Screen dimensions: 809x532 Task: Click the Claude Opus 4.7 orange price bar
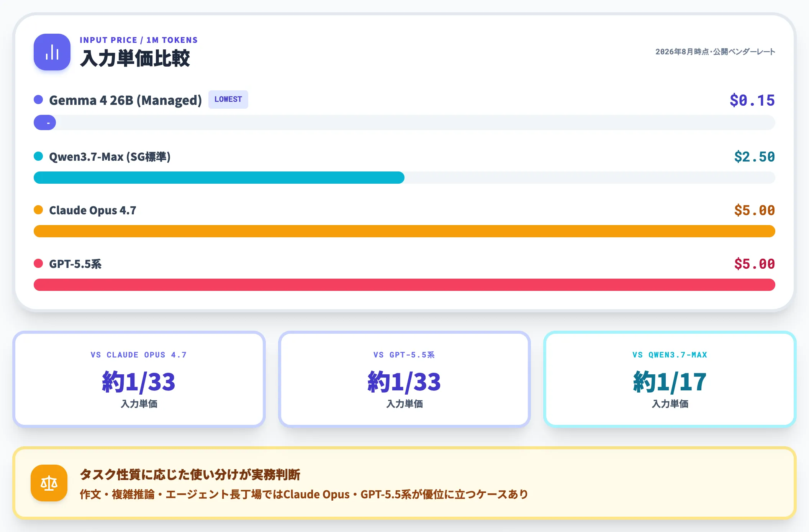(404, 231)
